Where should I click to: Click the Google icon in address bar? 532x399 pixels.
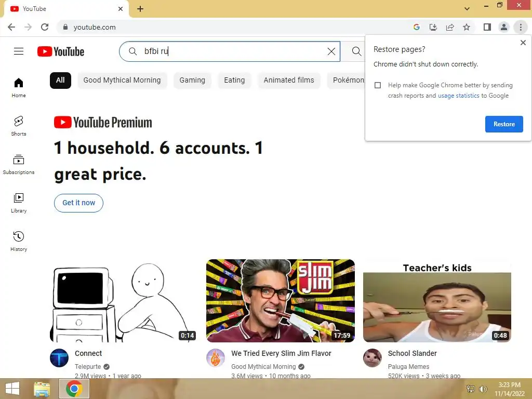click(x=417, y=27)
